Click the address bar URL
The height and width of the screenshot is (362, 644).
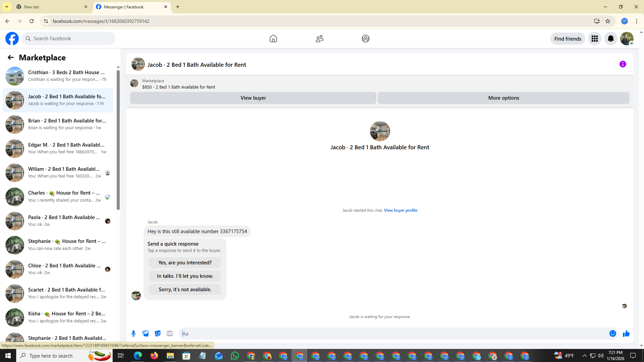coord(101,21)
